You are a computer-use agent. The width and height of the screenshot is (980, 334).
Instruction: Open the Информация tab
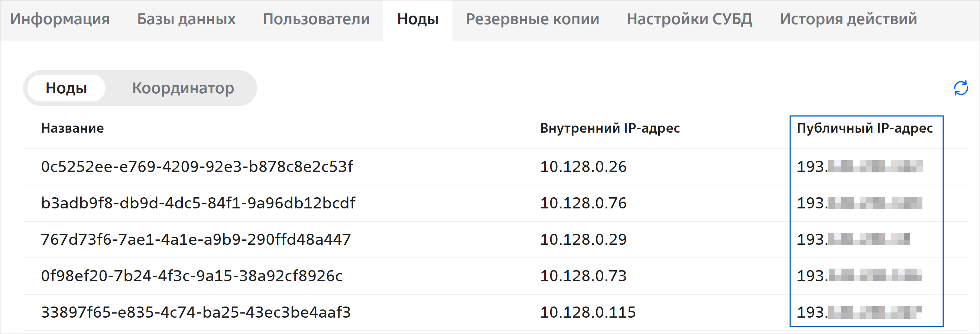60,19
